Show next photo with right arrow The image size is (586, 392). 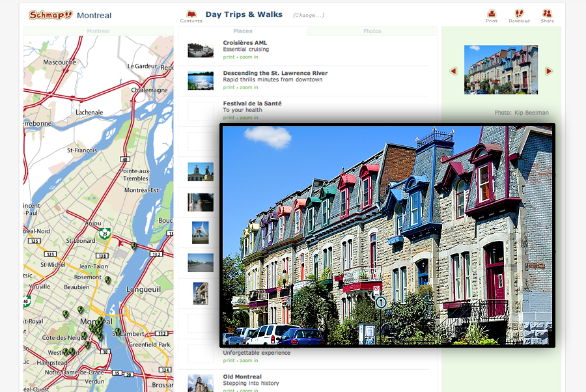tap(549, 71)
